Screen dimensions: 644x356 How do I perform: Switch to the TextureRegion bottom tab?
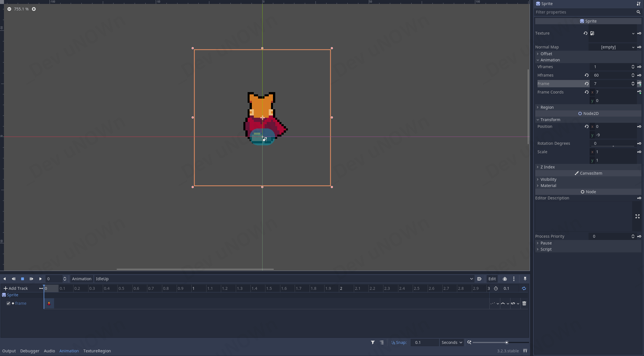(x=97, y=351)
